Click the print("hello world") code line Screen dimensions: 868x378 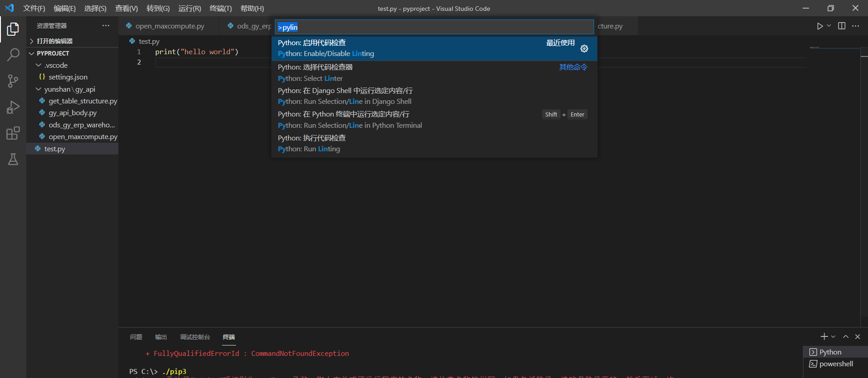(x=197, y=52)
